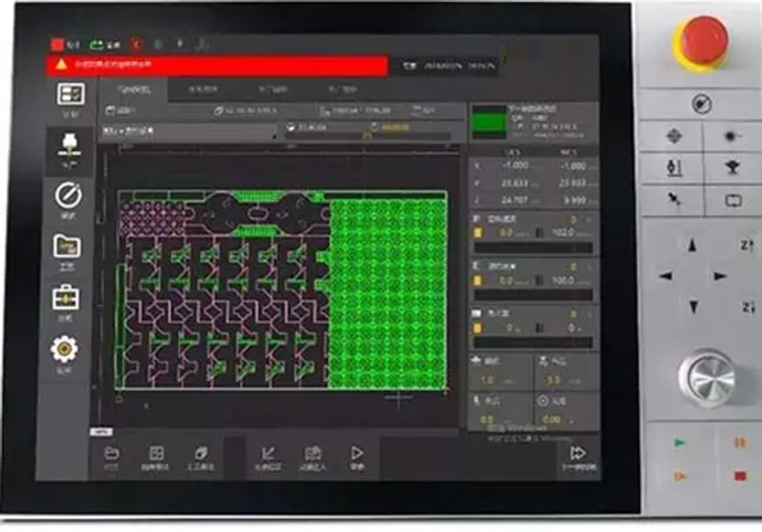Click the red stop key on keypad
762x532 pixels.
click(740, 476)
